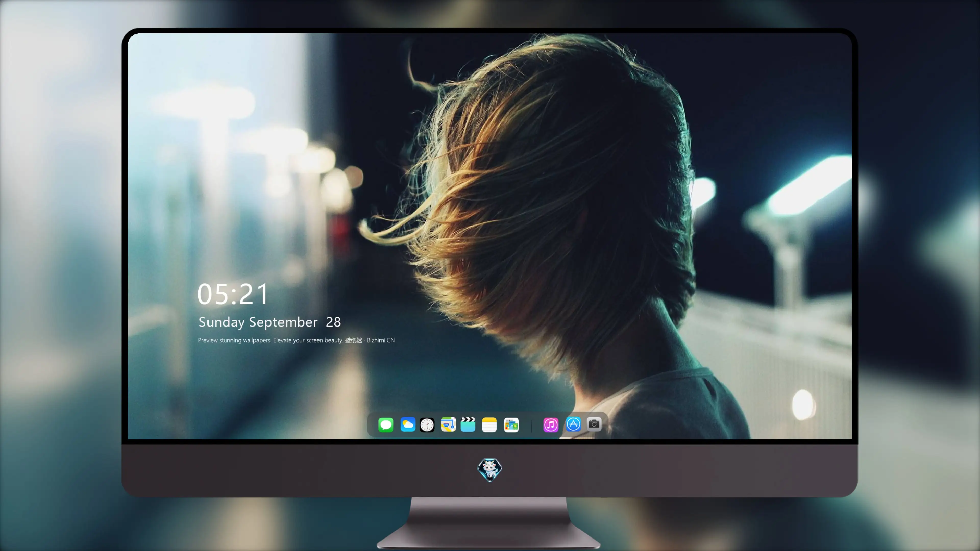Click the Sunday September 28 date text
This screenshot has height=551, width=980.
pyautogui.click(x=269, y=322)
